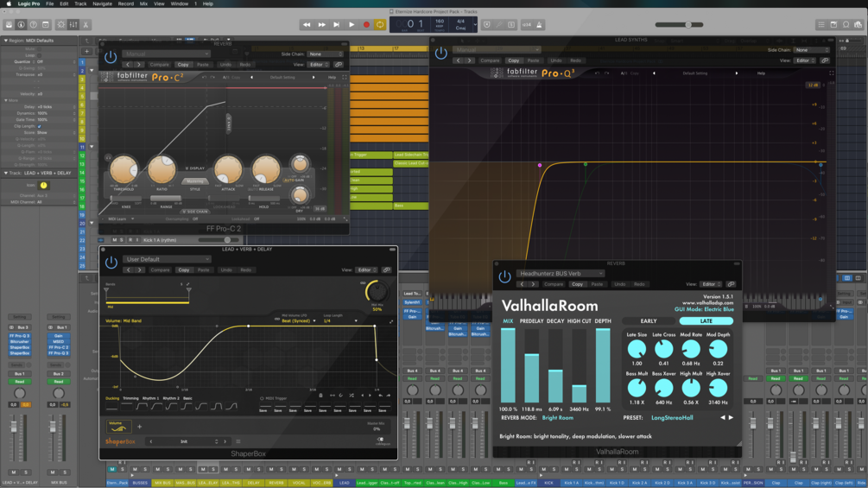Open ValhallaRoom View Editor dropdown

point(710,284)
